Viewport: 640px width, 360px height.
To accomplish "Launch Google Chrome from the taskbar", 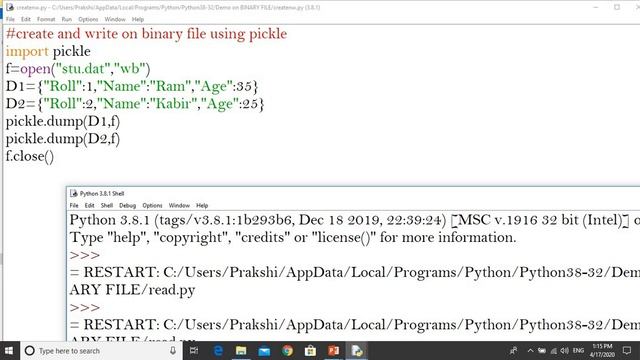I will pos(287,351).
